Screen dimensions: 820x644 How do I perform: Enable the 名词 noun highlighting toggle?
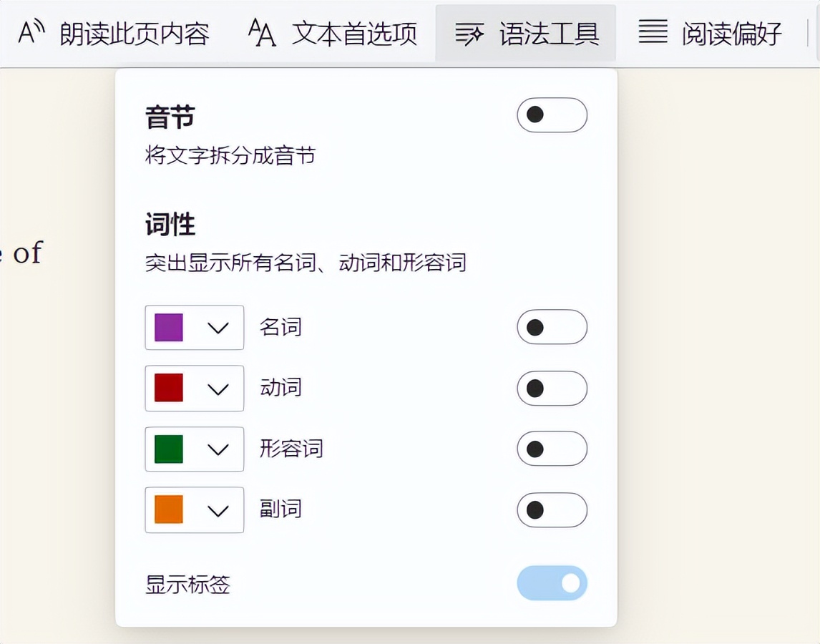pos(552,327)
